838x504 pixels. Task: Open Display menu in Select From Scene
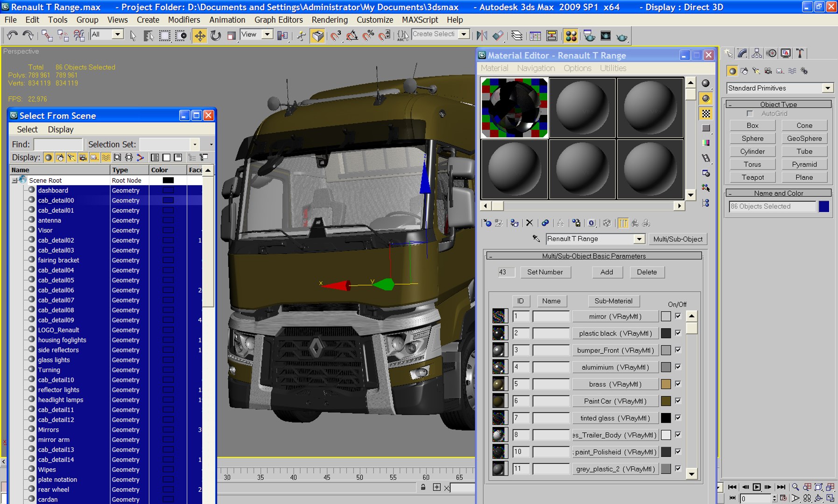click(x=61, y=129)
